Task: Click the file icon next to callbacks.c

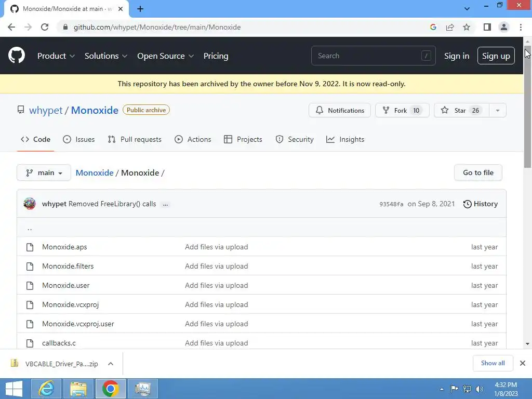Action: click(x=30, y=343)
